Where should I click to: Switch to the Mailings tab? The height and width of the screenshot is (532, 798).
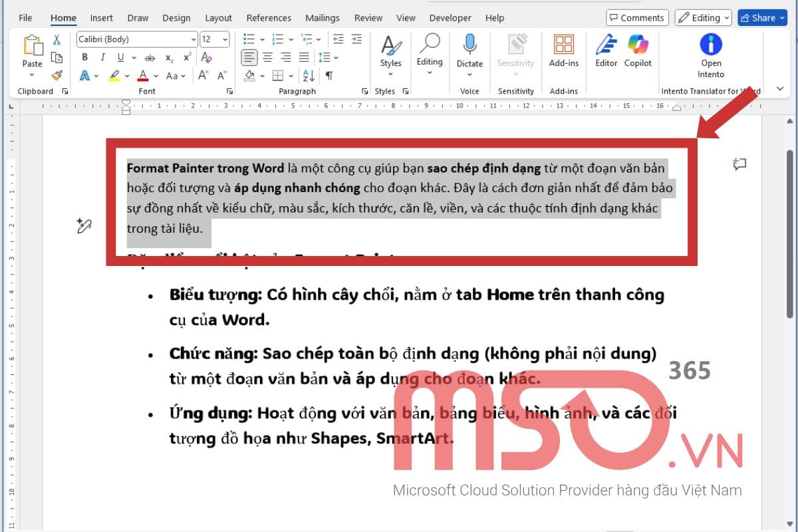(x=323, y=18)
